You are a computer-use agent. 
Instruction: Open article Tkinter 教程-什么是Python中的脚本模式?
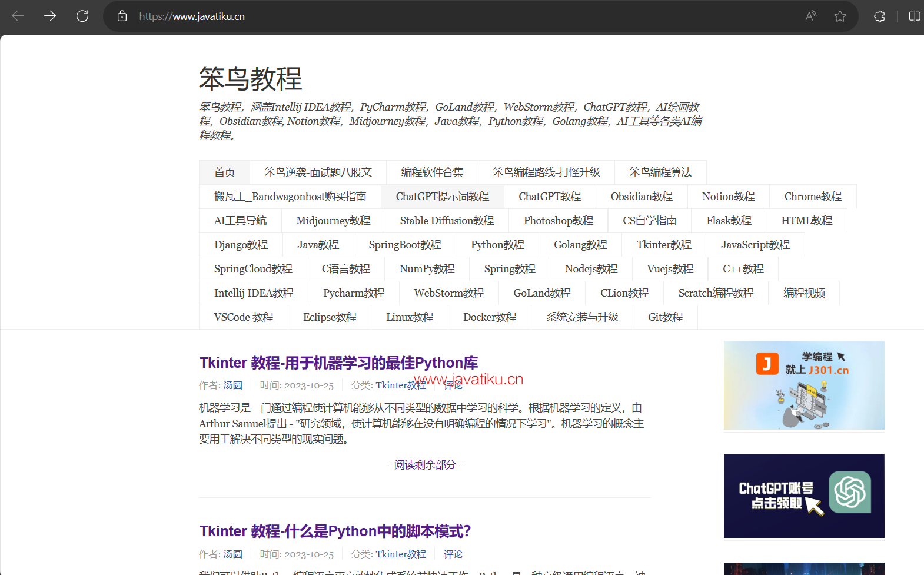pyautogui.click(x=335, y=531)
